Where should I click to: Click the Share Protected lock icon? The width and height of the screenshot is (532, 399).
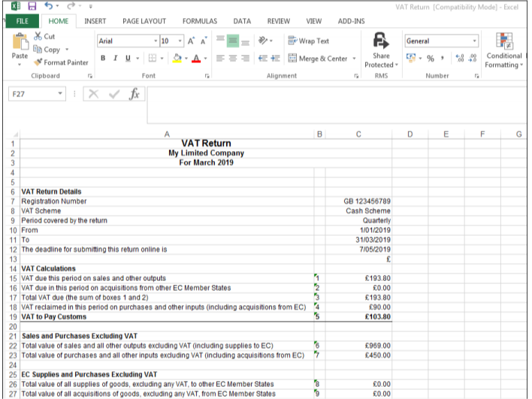[381, 41]
